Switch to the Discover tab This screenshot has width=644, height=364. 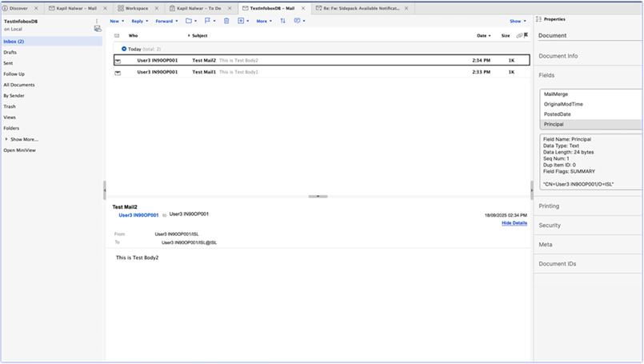pos(18,8)
